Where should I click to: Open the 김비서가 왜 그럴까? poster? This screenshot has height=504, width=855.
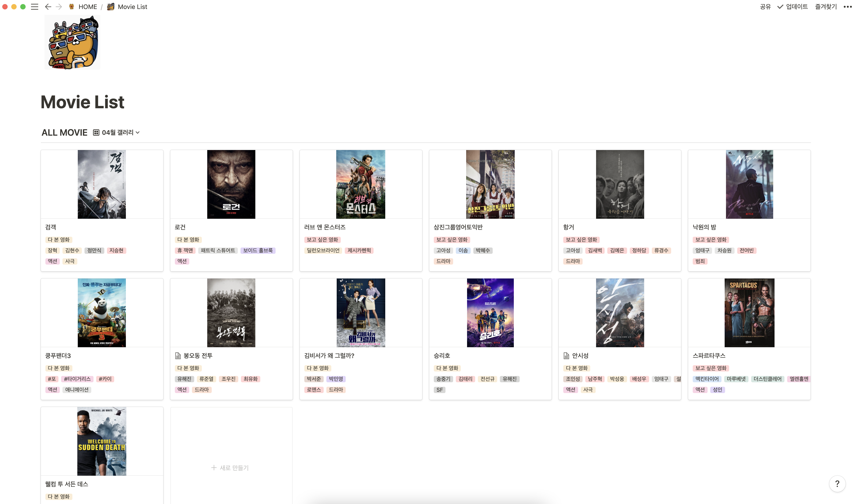(361, 313)
